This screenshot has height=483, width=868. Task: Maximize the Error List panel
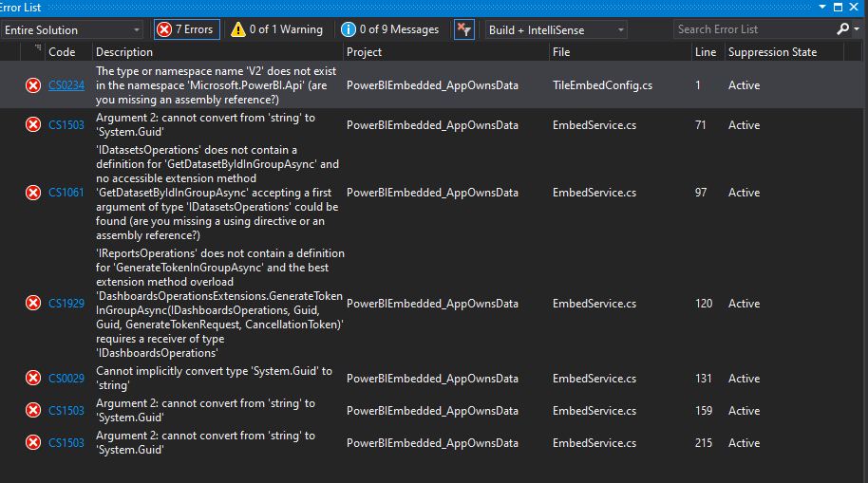(x=839, y=8)
